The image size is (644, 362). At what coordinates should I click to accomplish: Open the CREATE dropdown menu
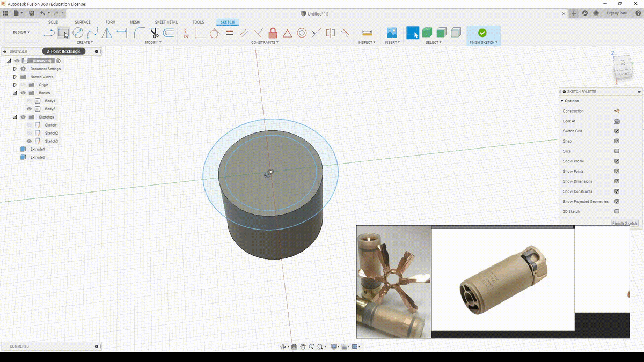(85, 42)
